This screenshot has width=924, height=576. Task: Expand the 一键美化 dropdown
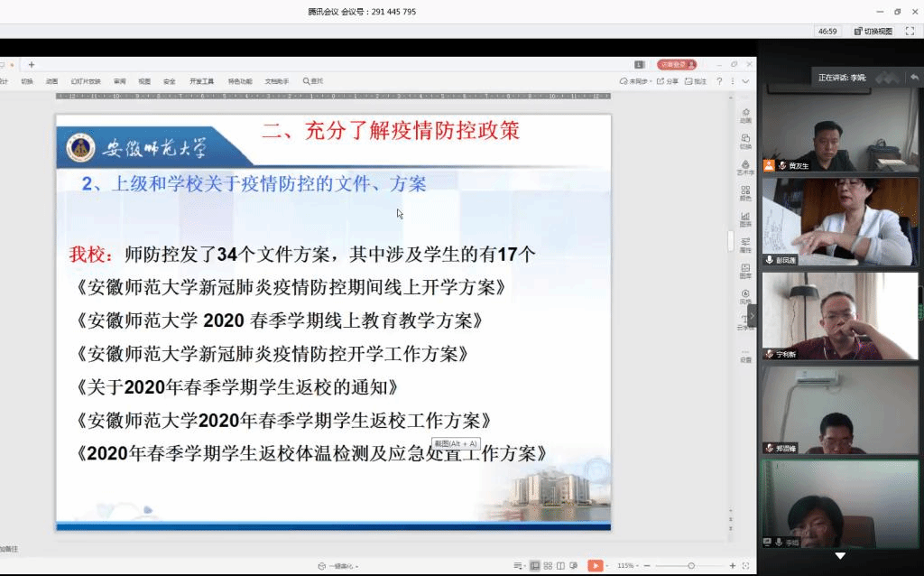[x=339, y=566]
